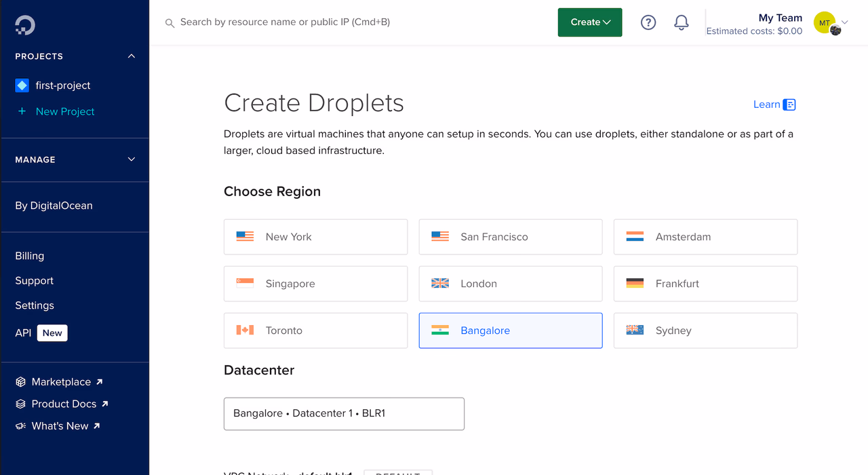Click the DigitalOcean logo icon
Screen dimensions: 868x475
tap(25, 25)
